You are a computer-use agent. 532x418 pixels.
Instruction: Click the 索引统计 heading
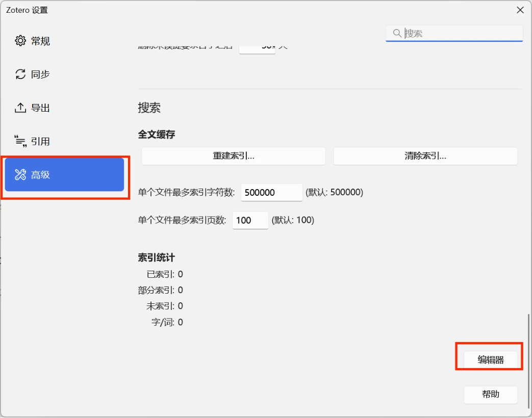(157, 257)
